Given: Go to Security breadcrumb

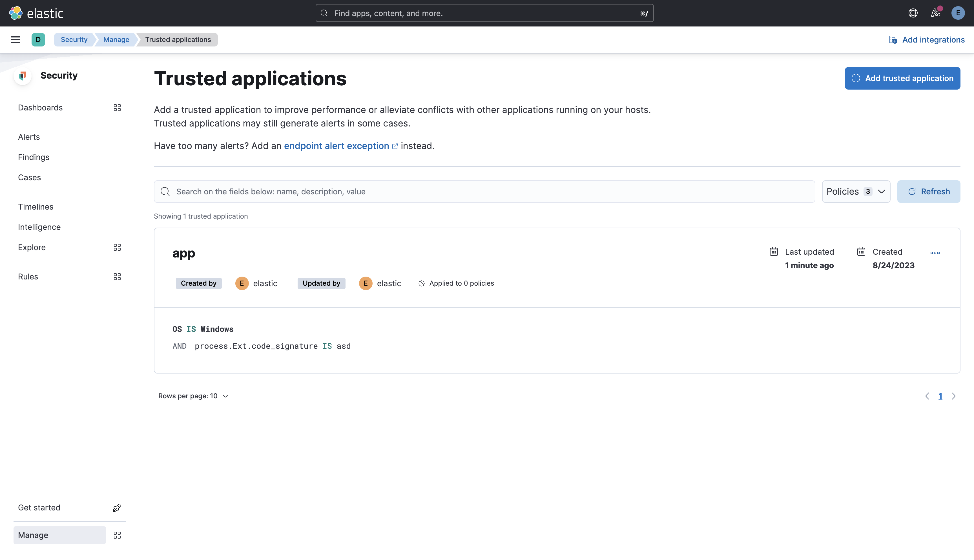Looking at the screenshot, I should coord(74,40).
